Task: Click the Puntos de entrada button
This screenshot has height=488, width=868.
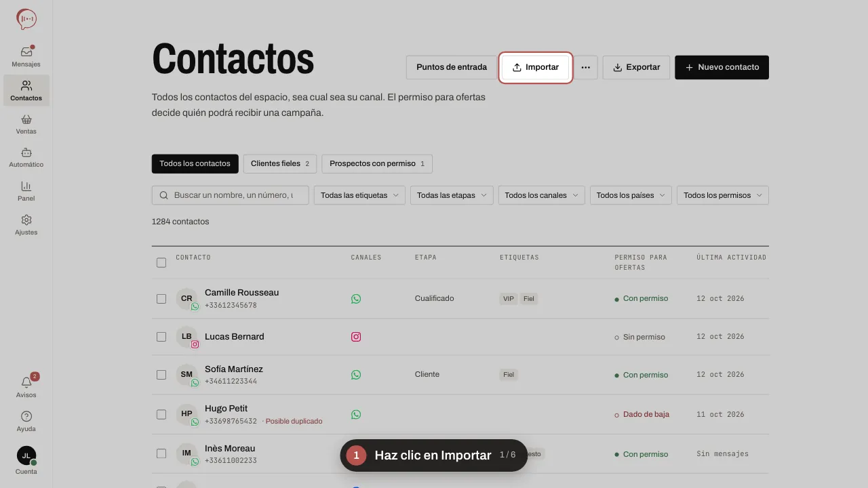Action: pos(452,68)
